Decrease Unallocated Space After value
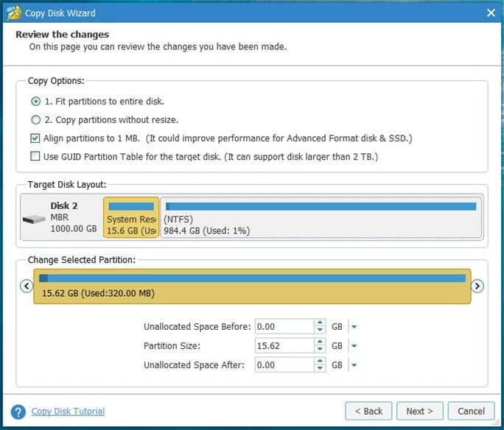This screenshot has height=430, width=504. [320, 369]
